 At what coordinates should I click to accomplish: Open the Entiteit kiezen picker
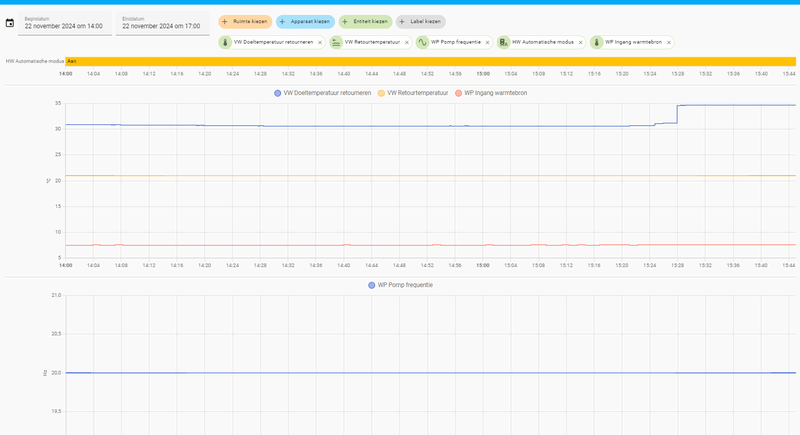pos(365,21)
